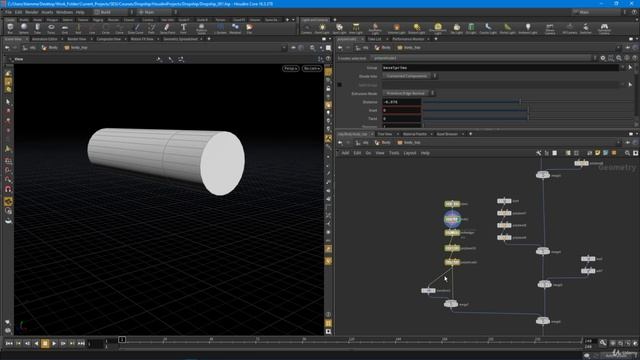640x360 pixels.
Task: Toggle scene view pin icon
Action: (x=293, y=48)
